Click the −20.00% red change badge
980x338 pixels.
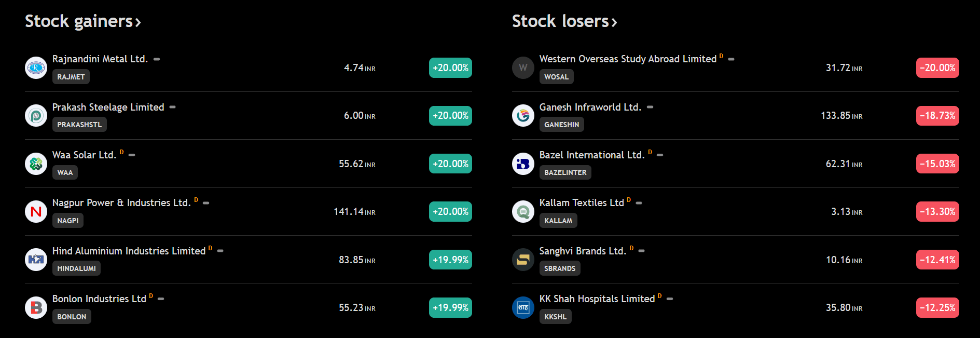coord(937,67)
